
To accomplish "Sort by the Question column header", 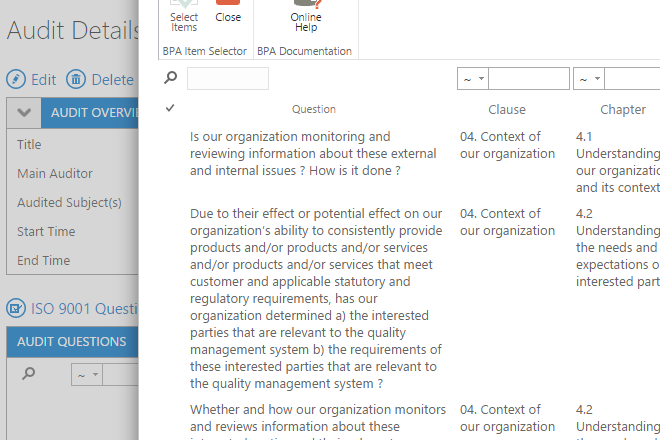I will pyautogui.click(x=314, y=109).
